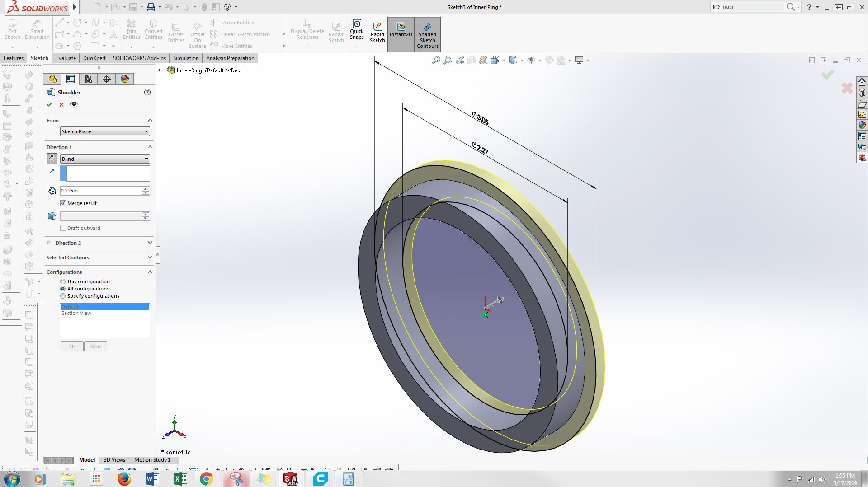Image resolution: width=868 pixels, height=487 pixels.
Task: Click the Reset button
Action: click(x=96, y=347)
